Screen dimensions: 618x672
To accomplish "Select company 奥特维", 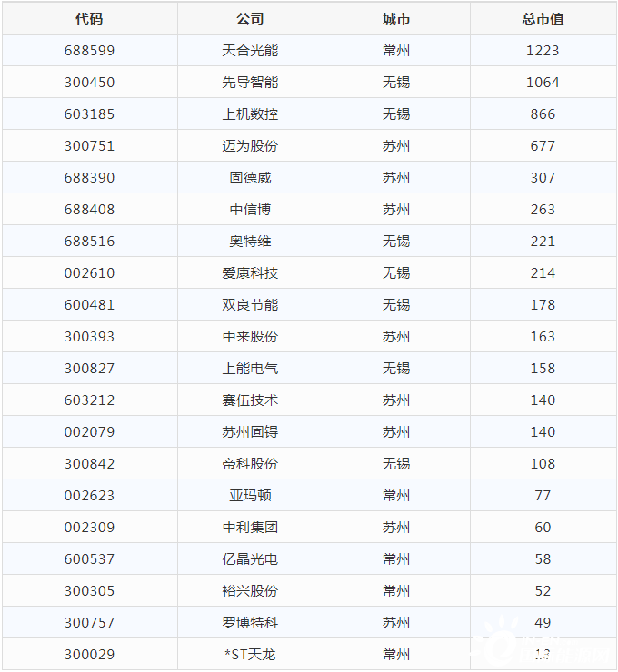I will click(251, 241).
